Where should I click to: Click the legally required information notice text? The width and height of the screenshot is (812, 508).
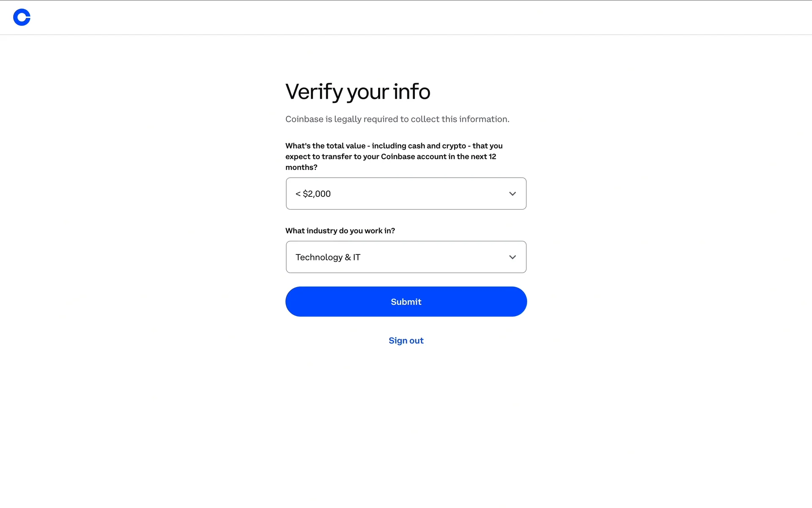pos(397,119)
